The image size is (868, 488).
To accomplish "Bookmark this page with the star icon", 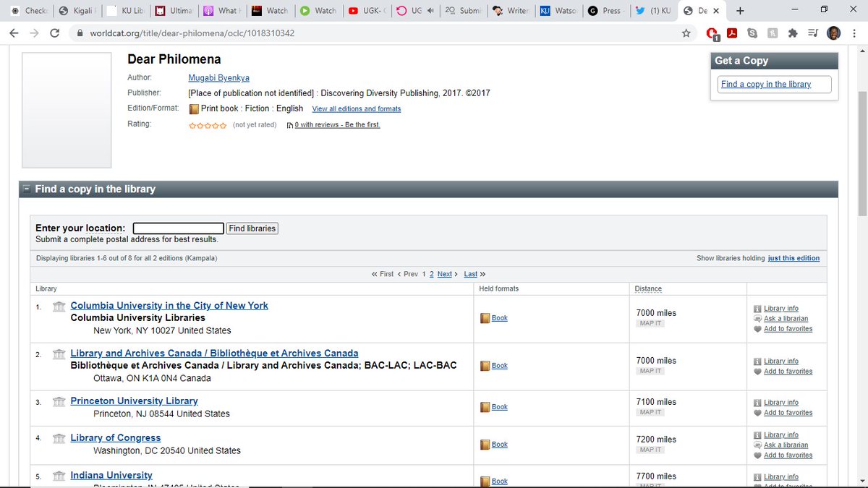I will (686, 33).
